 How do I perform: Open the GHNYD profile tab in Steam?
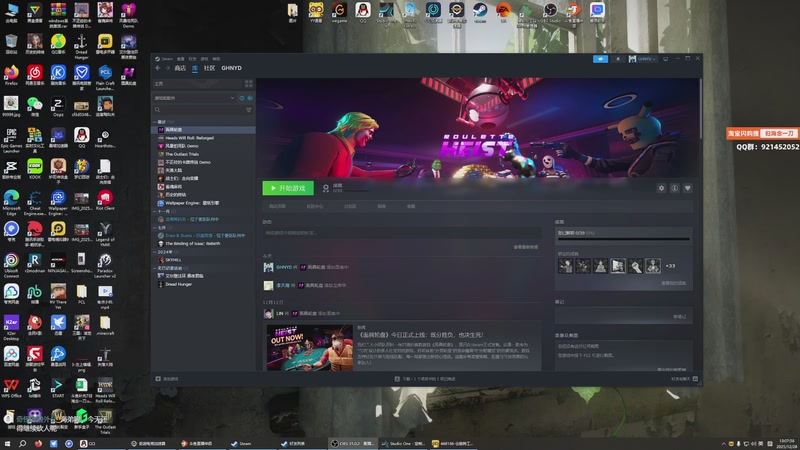pos(232,68)
